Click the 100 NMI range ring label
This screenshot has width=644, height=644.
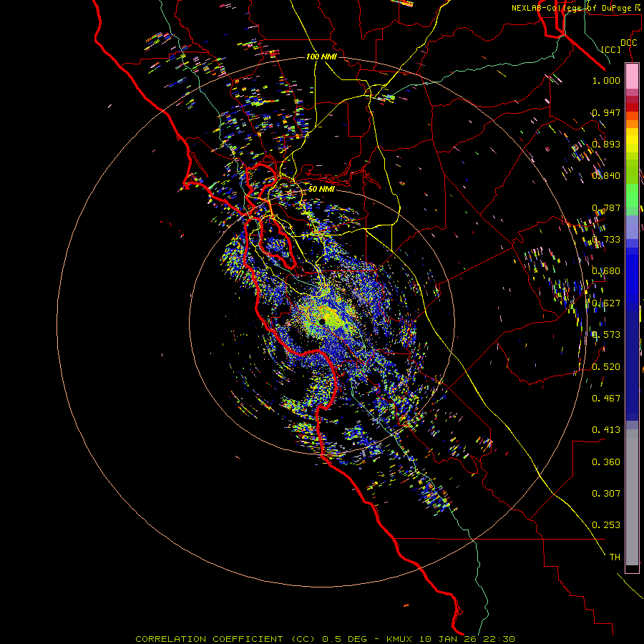pos(321,57)
